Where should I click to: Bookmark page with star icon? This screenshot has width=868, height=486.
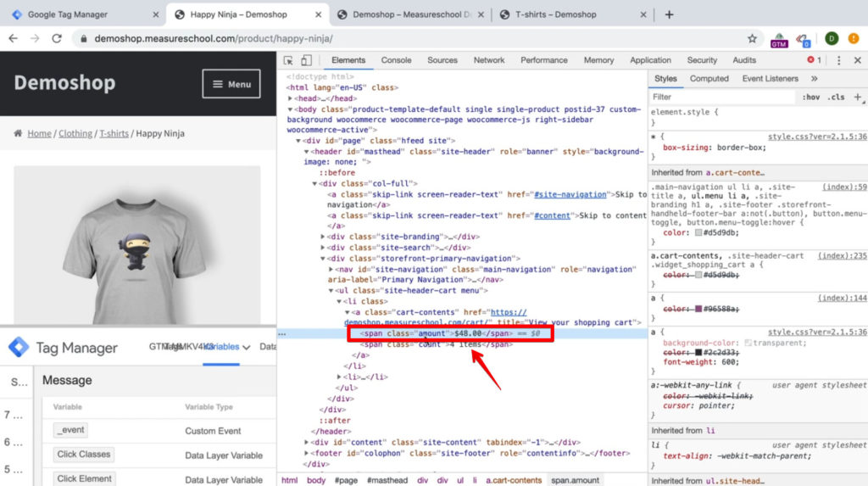[752, 38]
